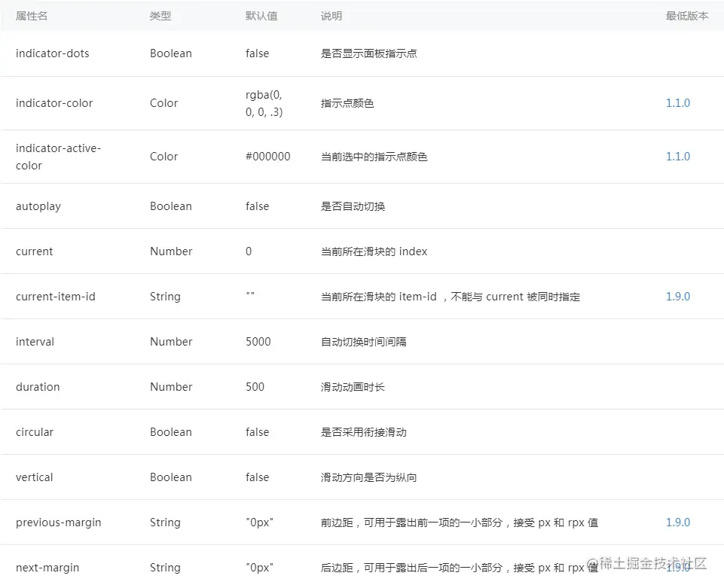This screenshot has width=724, height=588.
Task: Open the 1.1.0 version link for indicator-active-color
Action: tap(677, 157)
